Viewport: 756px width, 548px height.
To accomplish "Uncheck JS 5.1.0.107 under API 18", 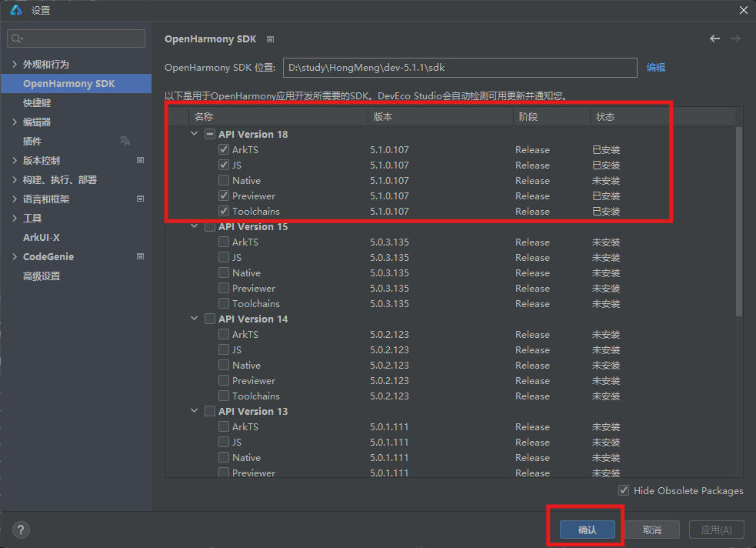I will point(224,165).
